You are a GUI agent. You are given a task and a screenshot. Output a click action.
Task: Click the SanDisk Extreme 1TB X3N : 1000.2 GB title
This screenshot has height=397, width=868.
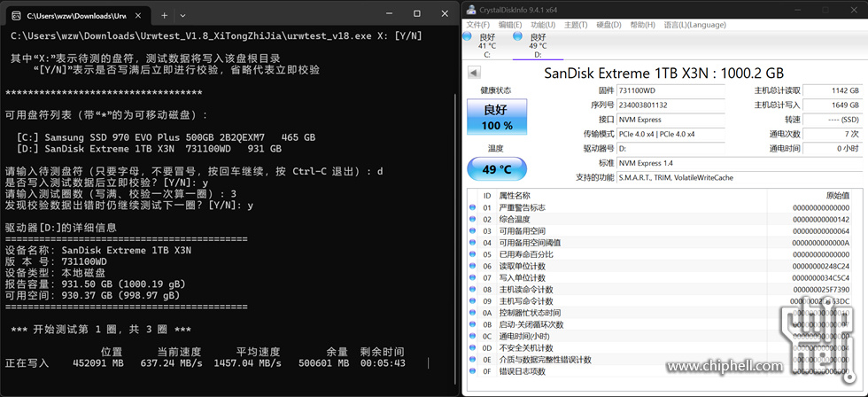(663, 73)
